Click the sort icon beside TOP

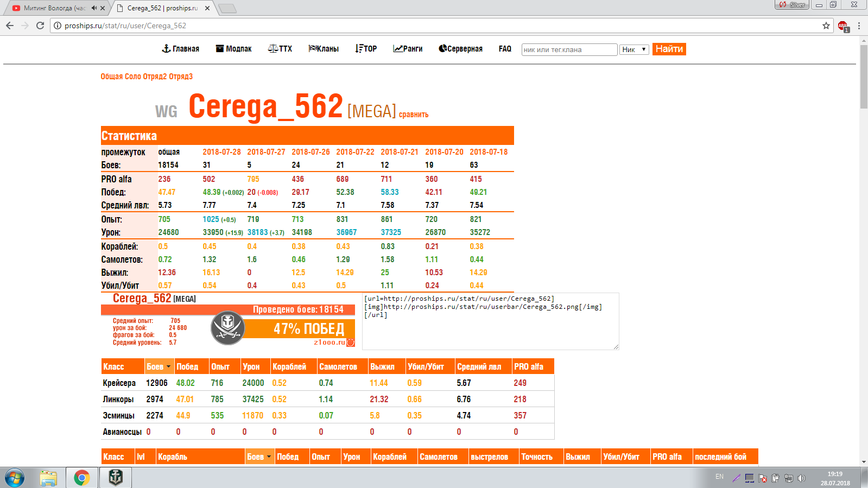point(359,48)
